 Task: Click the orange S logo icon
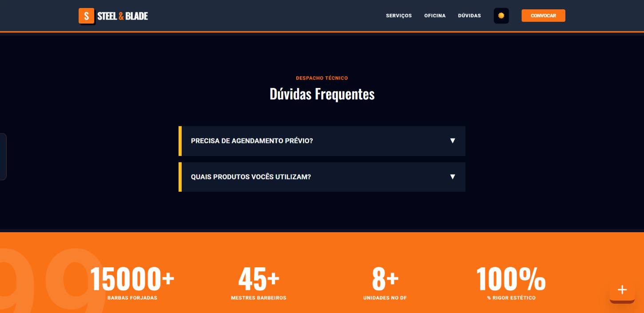pyautogui.click(x=86, y=16)
